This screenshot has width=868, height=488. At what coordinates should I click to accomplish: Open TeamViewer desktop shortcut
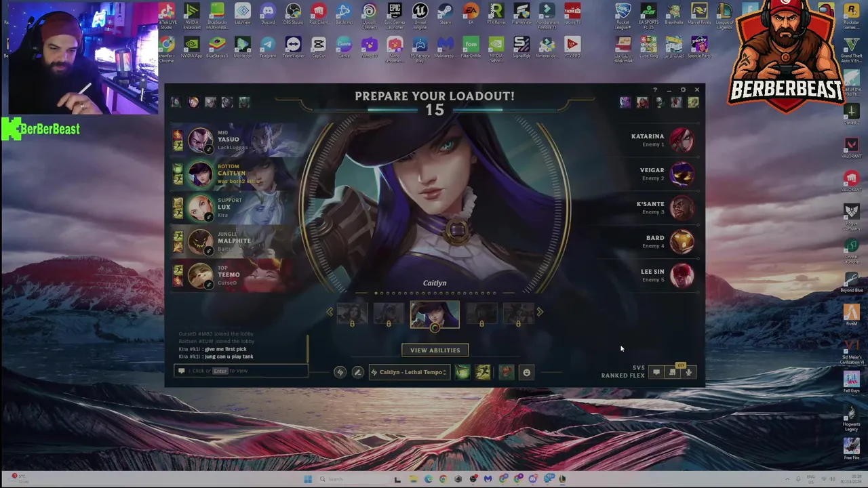point(293,47)
